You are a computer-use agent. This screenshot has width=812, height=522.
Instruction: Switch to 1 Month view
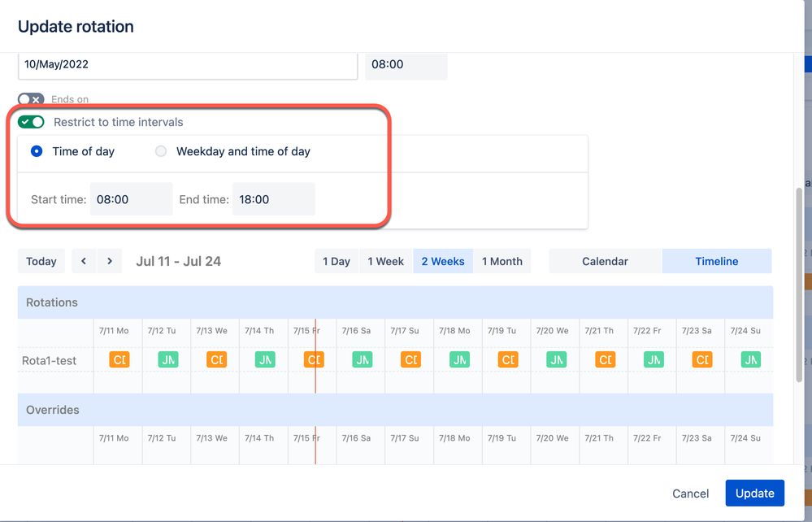click(x=502, y=262)
